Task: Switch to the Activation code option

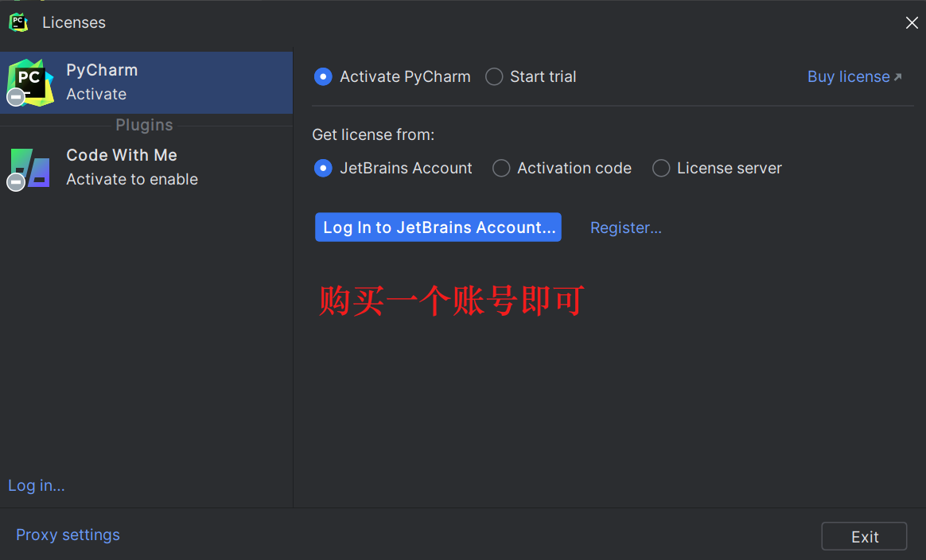Action: point(501,169)
